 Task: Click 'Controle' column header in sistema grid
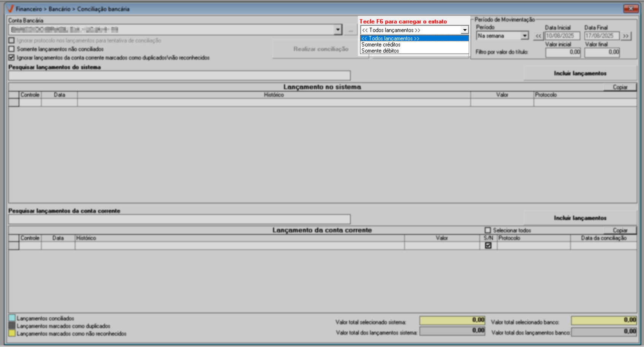[30, 95]
